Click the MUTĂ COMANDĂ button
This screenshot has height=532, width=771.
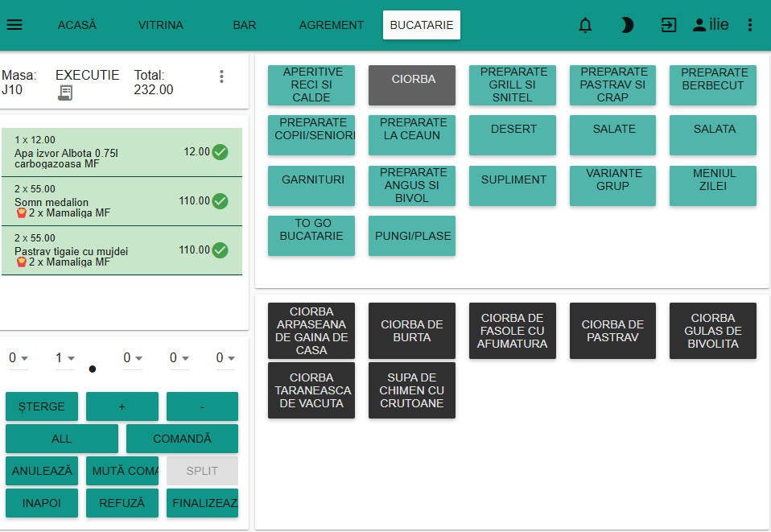pyautogui.click(x=122, y=471)
